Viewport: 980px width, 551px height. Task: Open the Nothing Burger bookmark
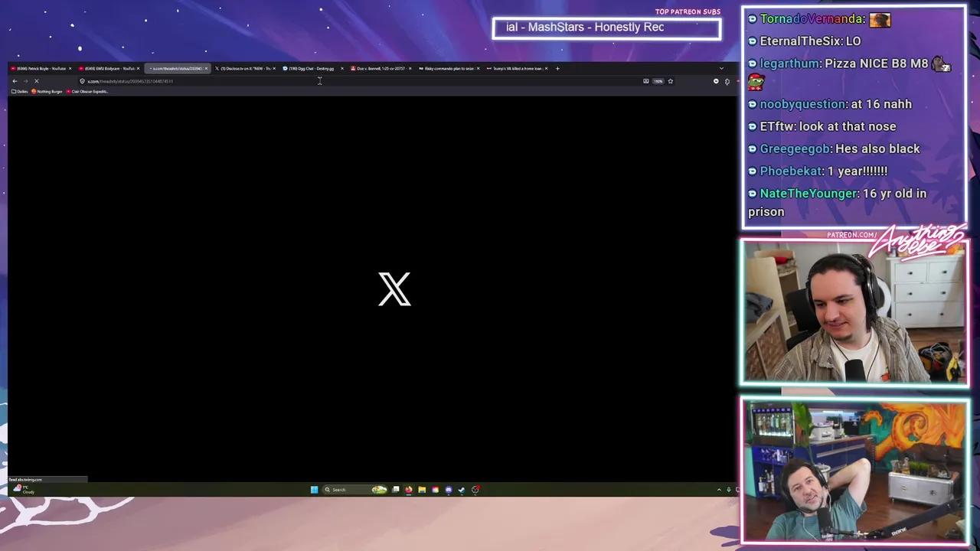(47, 91)
